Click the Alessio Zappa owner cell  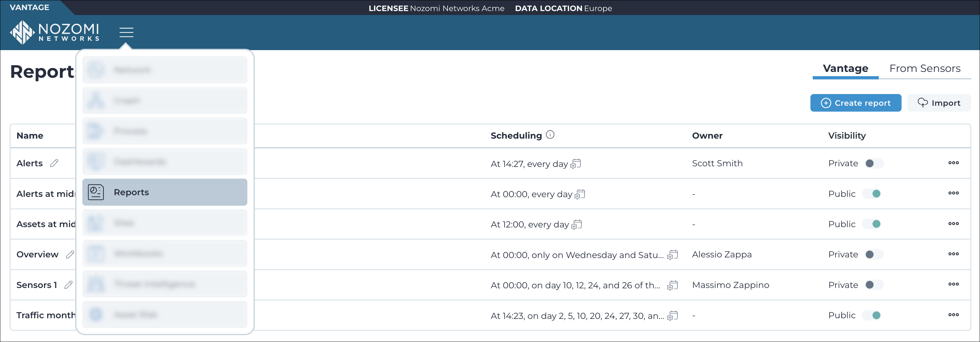[x=722, y=254]
